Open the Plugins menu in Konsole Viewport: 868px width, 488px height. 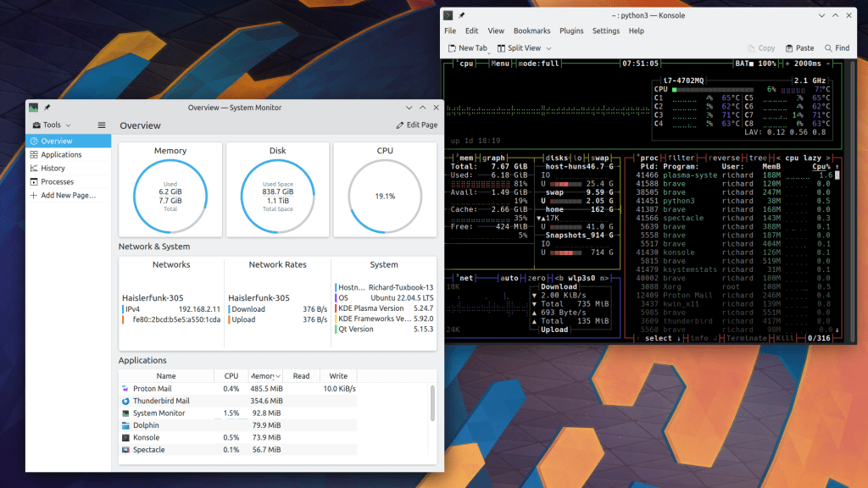click(x=571, y=30)
